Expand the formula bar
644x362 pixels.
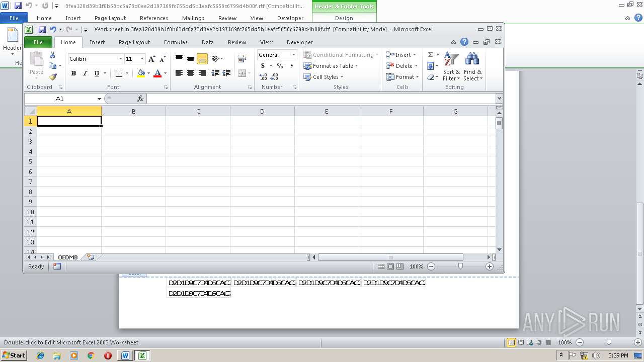coord(499,99)
